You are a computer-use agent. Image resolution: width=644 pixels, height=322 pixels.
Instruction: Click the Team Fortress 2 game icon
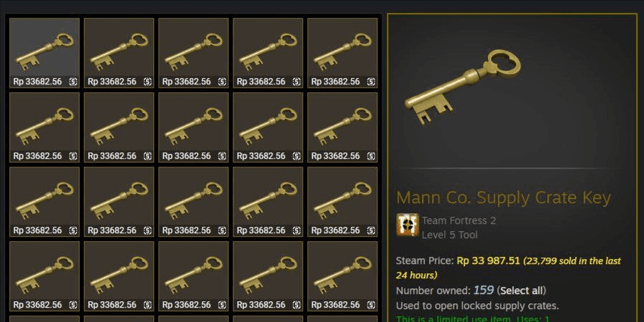pyautogui.click(x=408, y=225)
